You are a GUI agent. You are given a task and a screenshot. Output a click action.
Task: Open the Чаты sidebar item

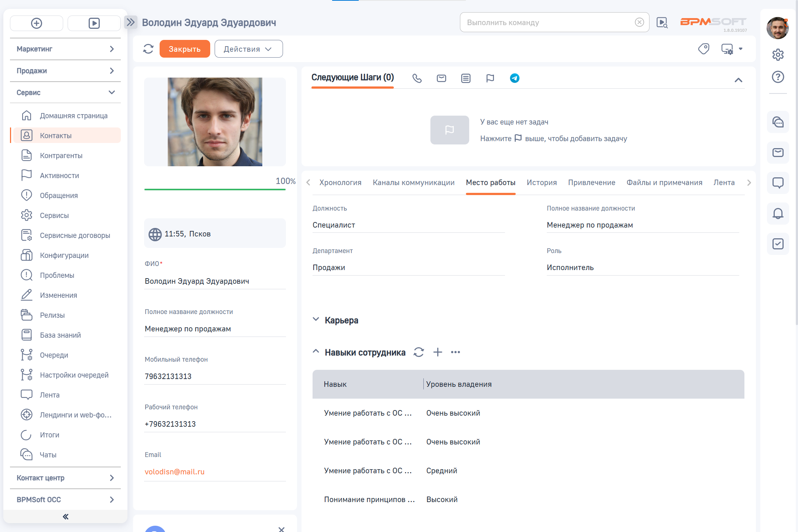48,455
